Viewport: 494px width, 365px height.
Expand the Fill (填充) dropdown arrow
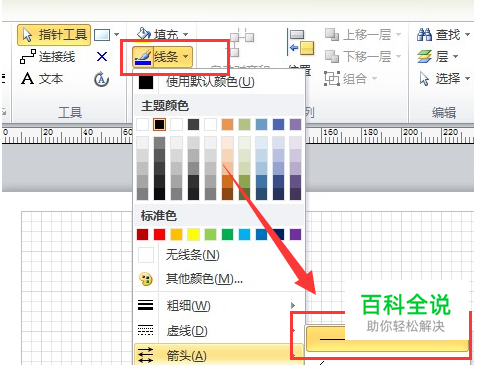tap(186, 34)
